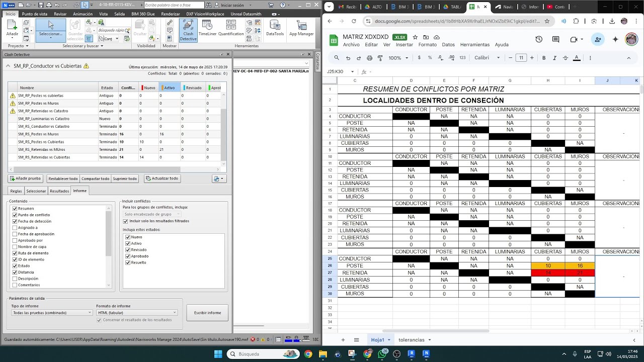Toggle italic formatting in Sheets
This screenshot has width=644, height=362.
click(x=554, y=58)
